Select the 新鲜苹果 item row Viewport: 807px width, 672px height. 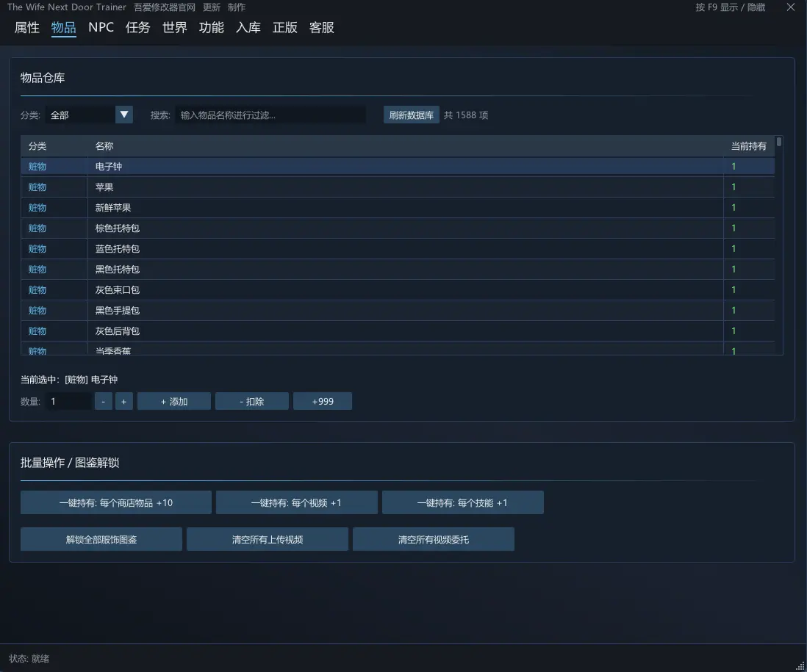[x=398, y=208]
